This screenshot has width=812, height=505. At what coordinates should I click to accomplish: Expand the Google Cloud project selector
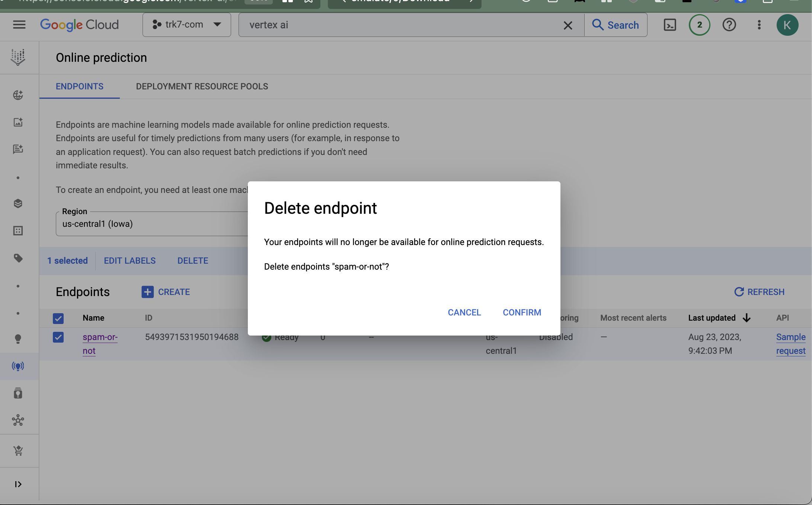[x=186, y=25]
